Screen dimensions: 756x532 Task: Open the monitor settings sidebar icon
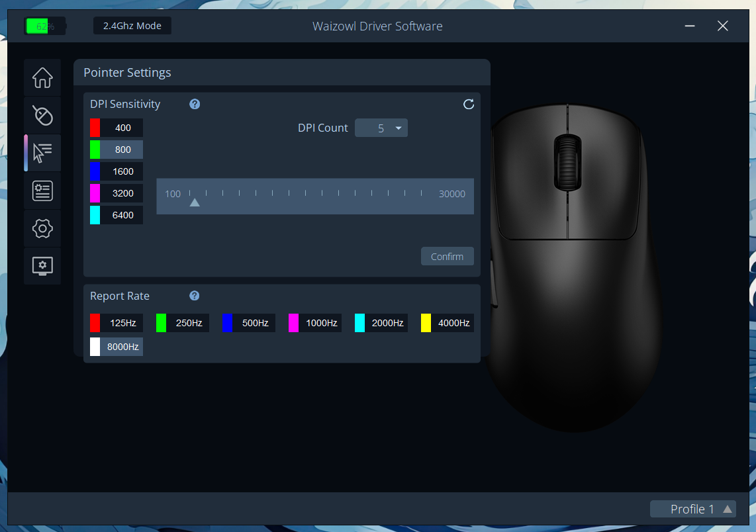tap(42, 266)
